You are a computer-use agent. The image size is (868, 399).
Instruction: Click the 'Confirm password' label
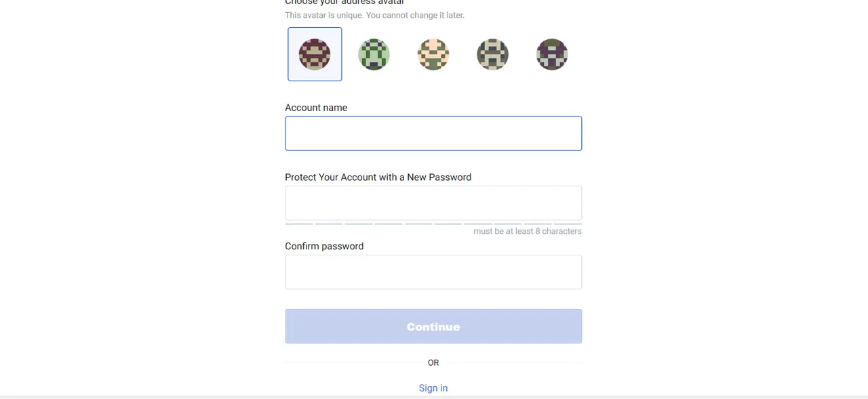(x=324, y=247)
